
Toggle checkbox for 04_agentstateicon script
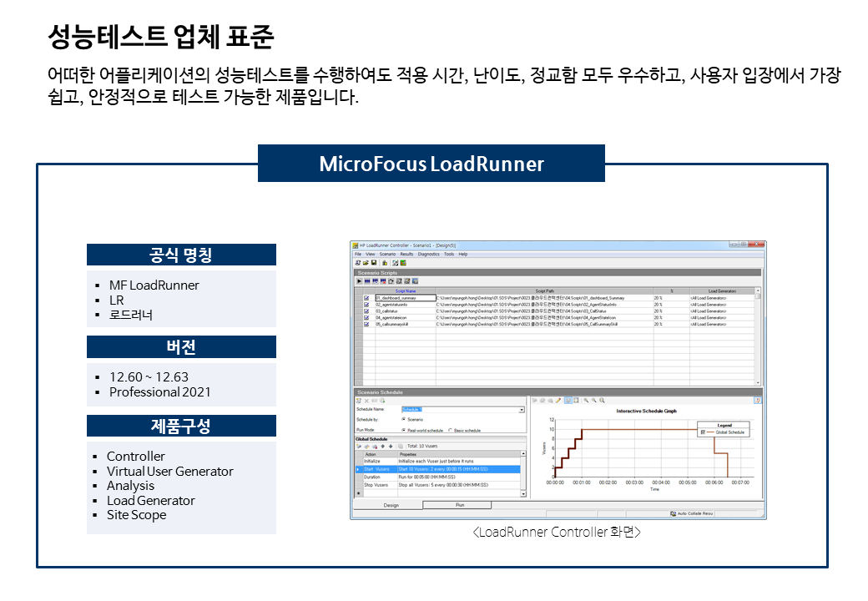tap(366, 318)
